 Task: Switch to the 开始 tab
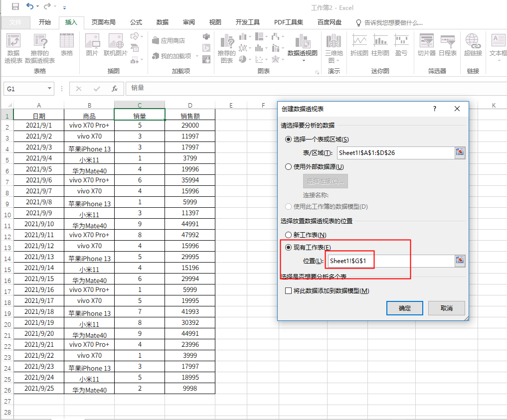(45, 22)
